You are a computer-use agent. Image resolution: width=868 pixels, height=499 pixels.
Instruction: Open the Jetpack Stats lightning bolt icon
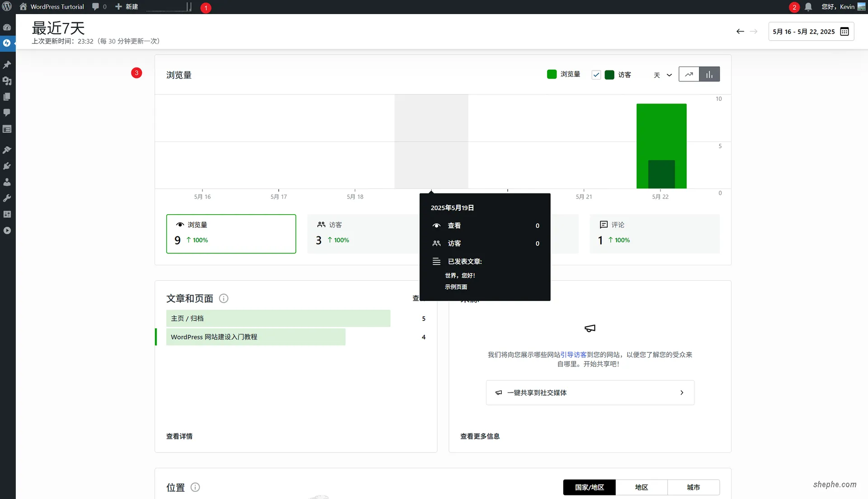click(x=7, y=43)
